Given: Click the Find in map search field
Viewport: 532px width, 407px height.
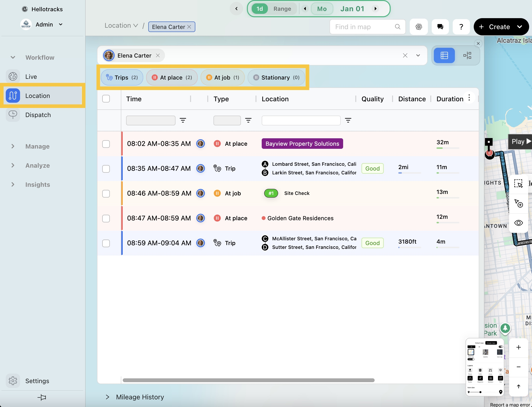Looking at the screenshot, I should pos(363,27).
